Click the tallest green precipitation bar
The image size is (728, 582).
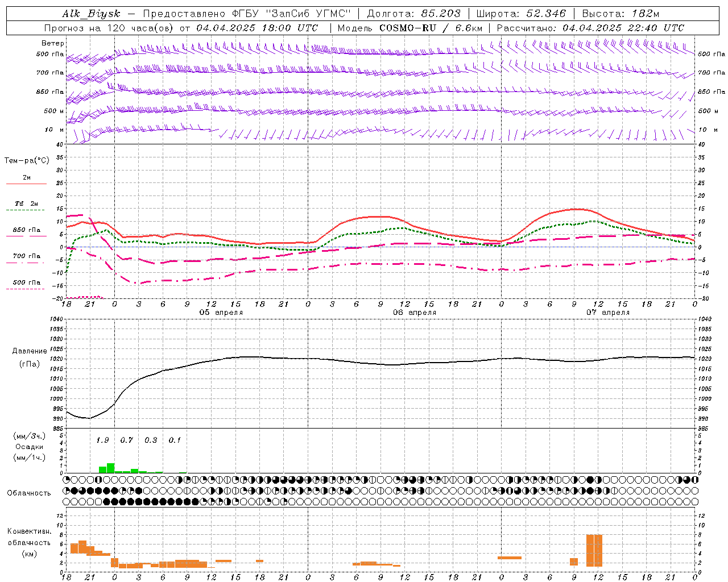pyautogui.click(x=110, y=468)
